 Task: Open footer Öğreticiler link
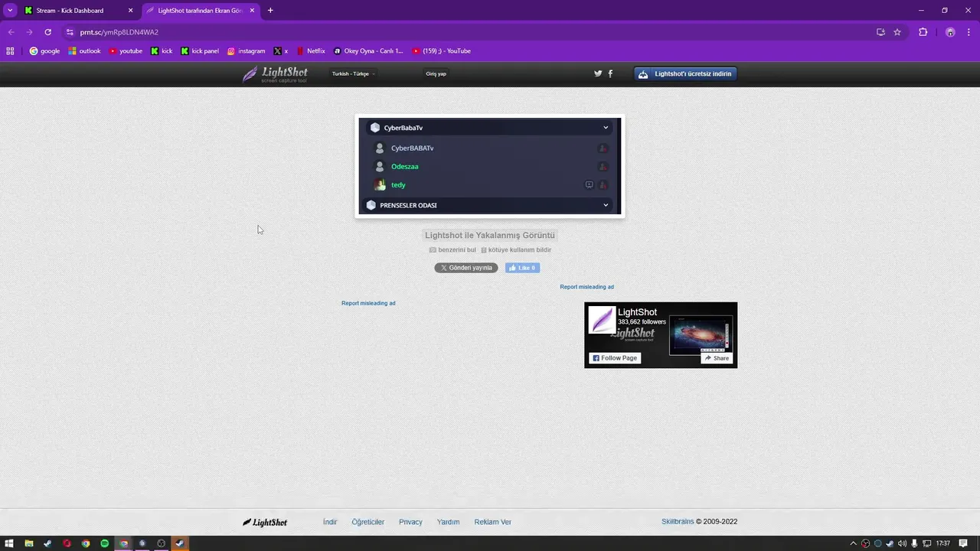pyautogui.click(x=368, y=522)
